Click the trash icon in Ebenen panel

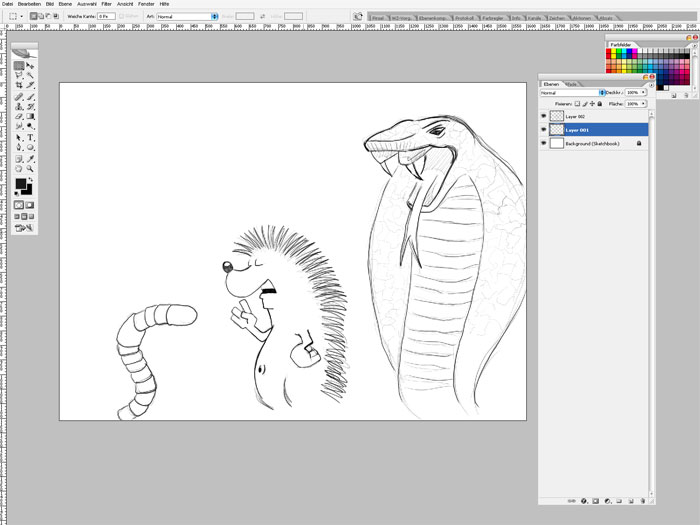pos(640,499)
